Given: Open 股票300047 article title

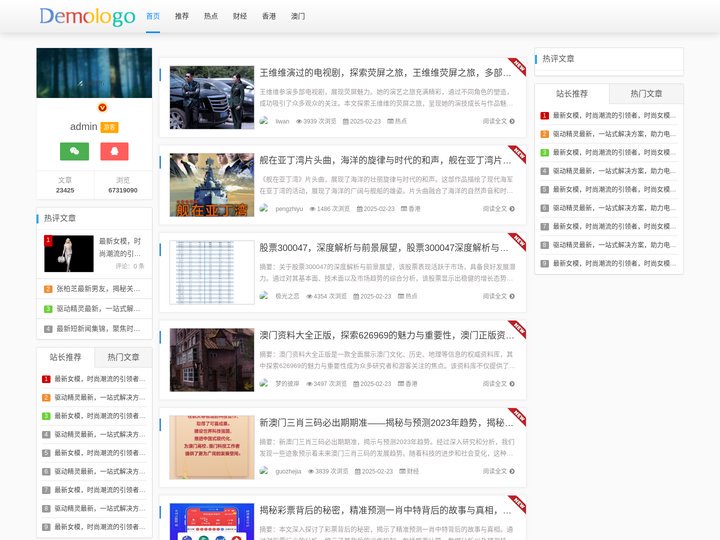Looking at the screenshot, I should [384, 248].
